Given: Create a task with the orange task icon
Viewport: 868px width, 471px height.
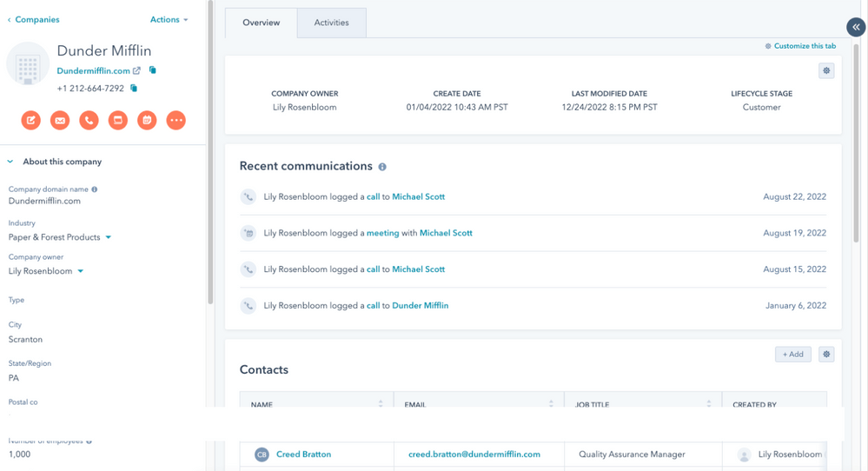Looking at the screenshot, I should pos(118,120).
